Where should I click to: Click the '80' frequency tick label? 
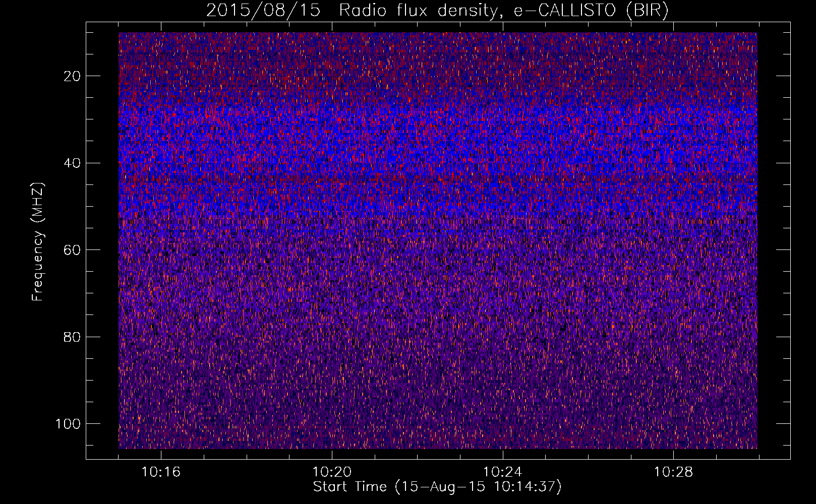(x=73, y=337)
